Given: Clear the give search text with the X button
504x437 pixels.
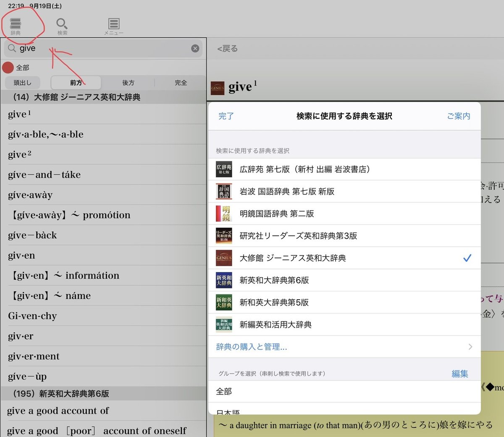Looking at the screenshot, I should [195, 48].
